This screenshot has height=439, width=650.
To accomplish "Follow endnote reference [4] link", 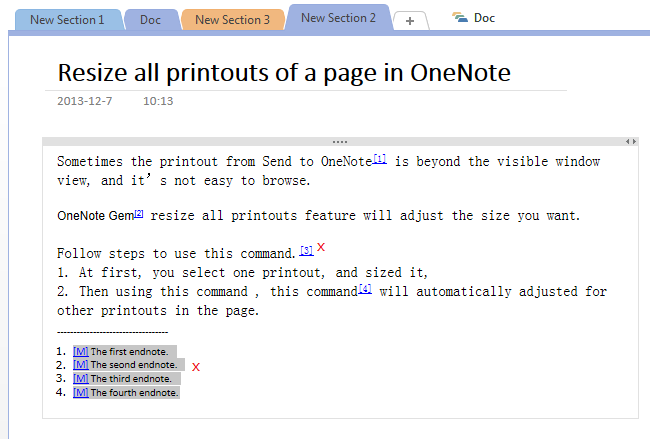I will click(x=365, y=289).
